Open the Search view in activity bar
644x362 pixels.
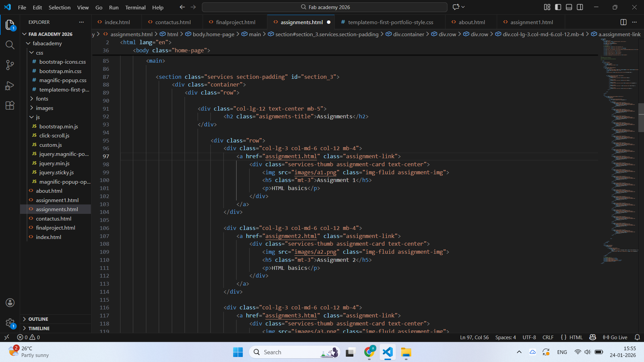coord(10,45)
